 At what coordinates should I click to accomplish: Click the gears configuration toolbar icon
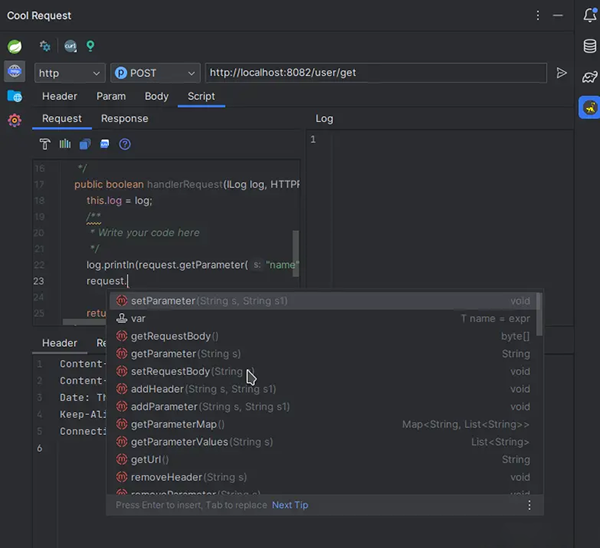[45, 46]
